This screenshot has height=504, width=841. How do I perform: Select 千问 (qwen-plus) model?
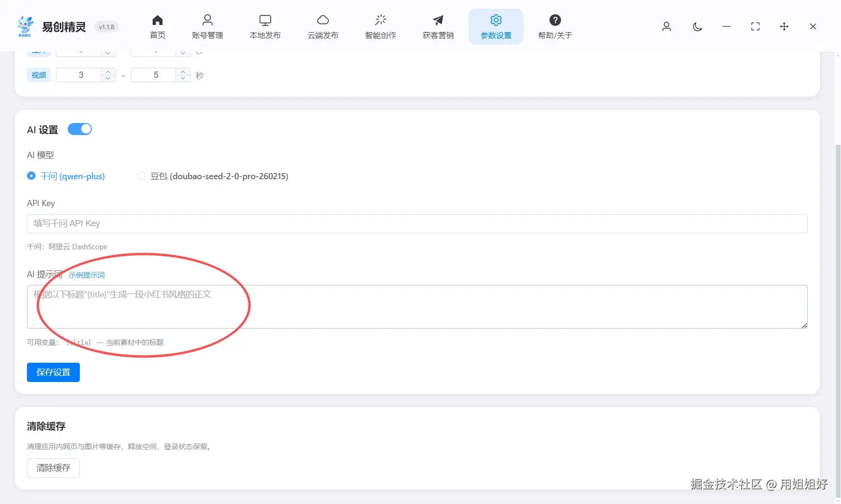tap(66, 176)
